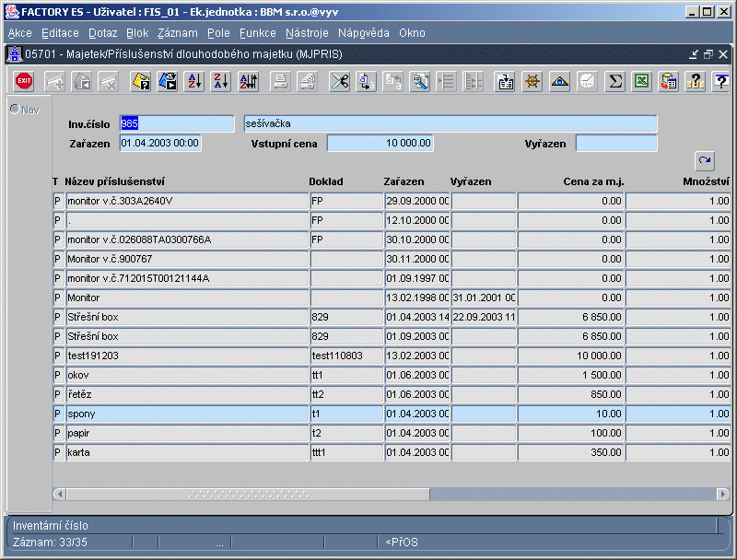Viewport: 737px width, 560px height.
Task: Click the Inv.číslo field containing 985
Action: [x=177, y=123]
